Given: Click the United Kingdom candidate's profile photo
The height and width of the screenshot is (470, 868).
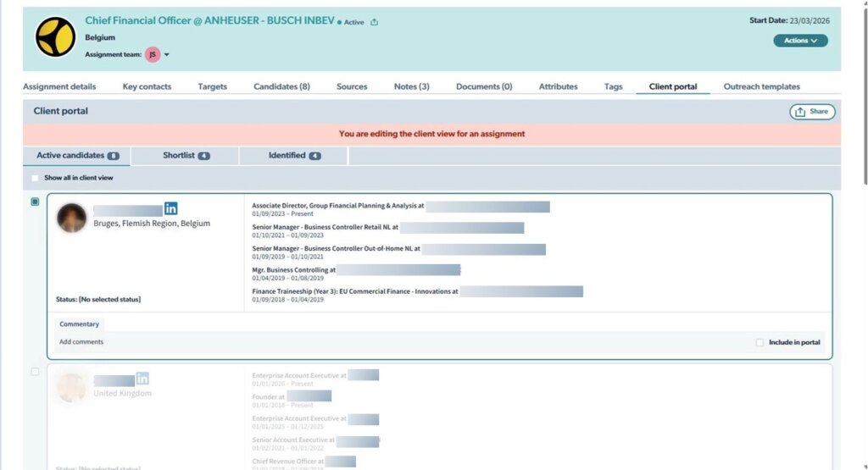Looking at the screenshot, I should coord(71,387).
